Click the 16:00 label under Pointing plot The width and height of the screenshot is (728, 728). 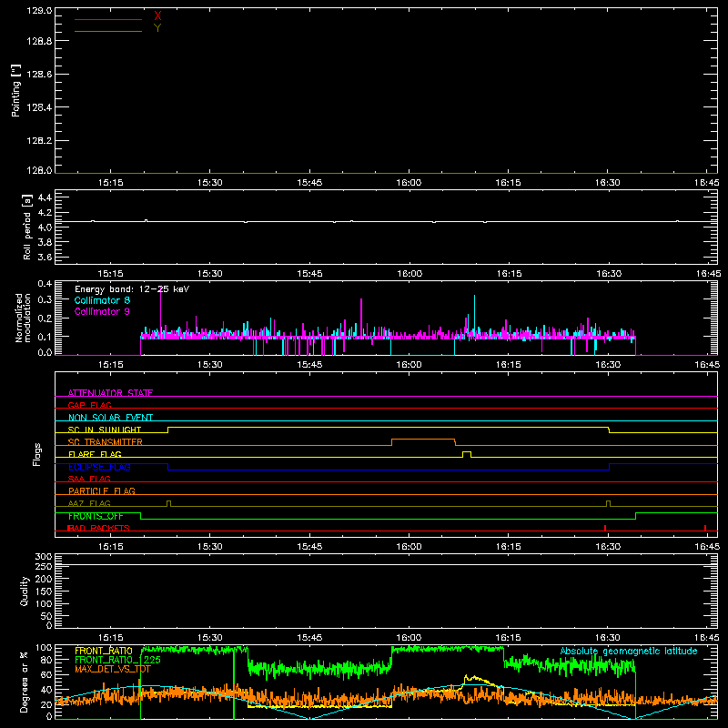[x=409, y=183]
